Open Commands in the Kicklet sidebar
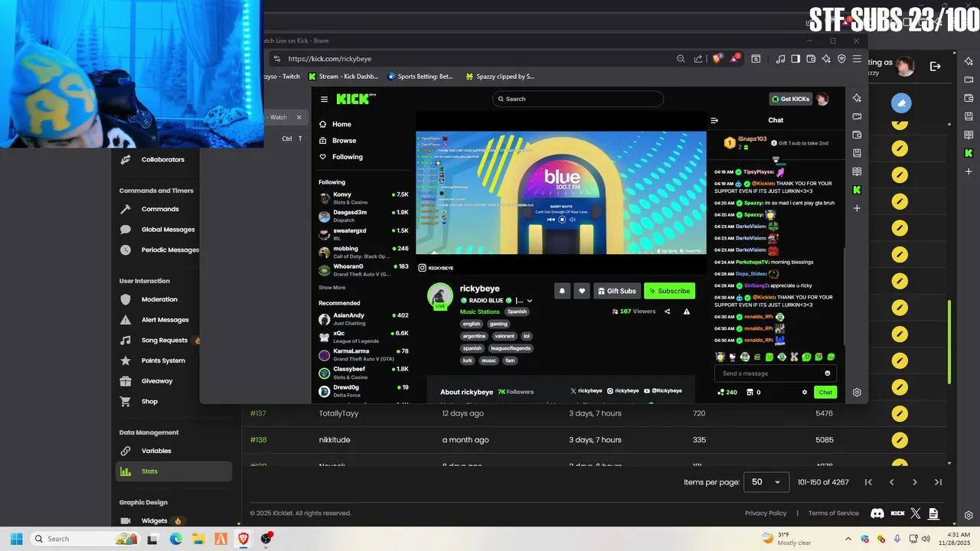980x551 pixels. click(160, 209)
